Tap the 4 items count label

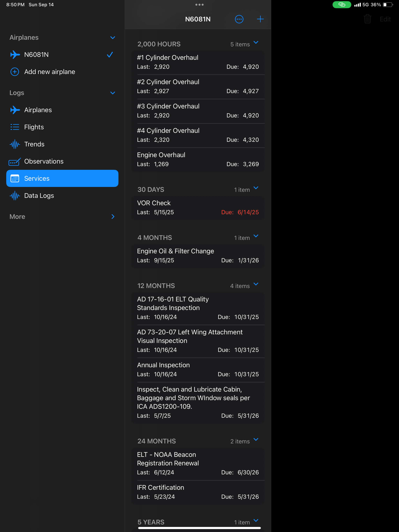(x=240, y=286)
